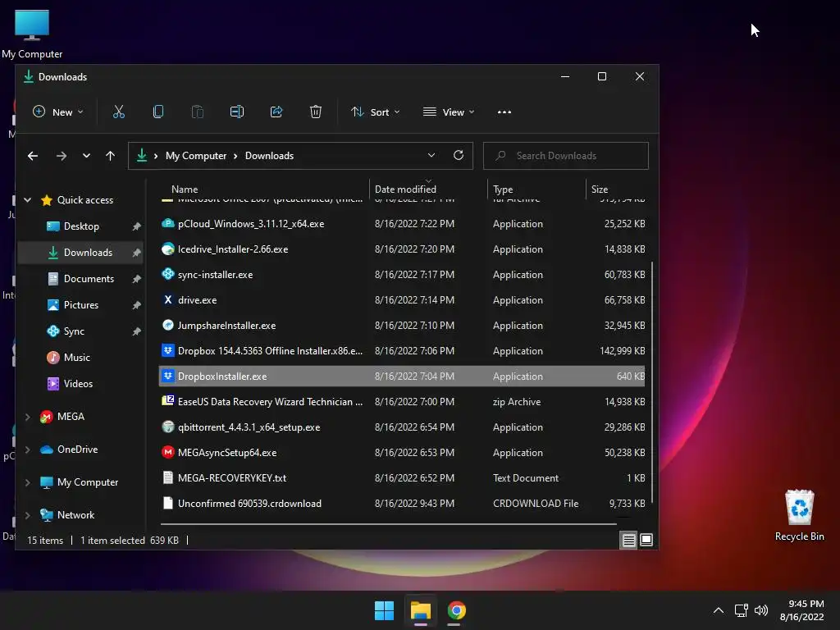The image size is (840, 630).
Task: Click My Computer in address breadcrumb
Action: click(x=196, y=156)
